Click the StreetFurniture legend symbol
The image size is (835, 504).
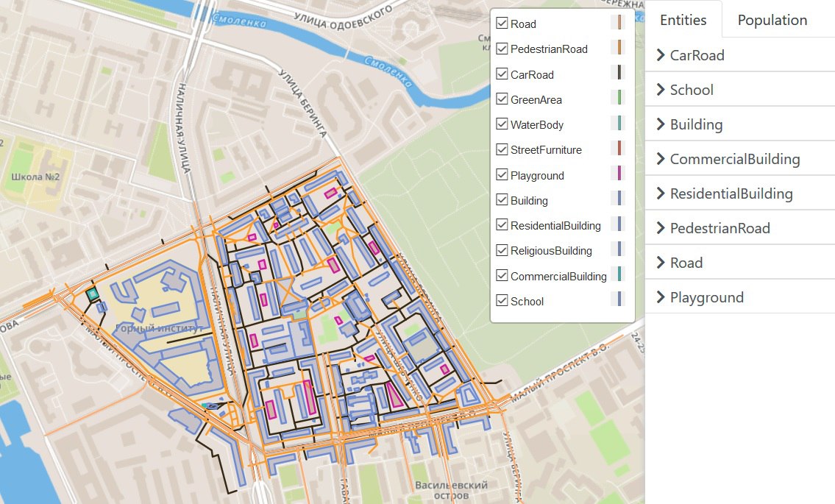(618, 149)
